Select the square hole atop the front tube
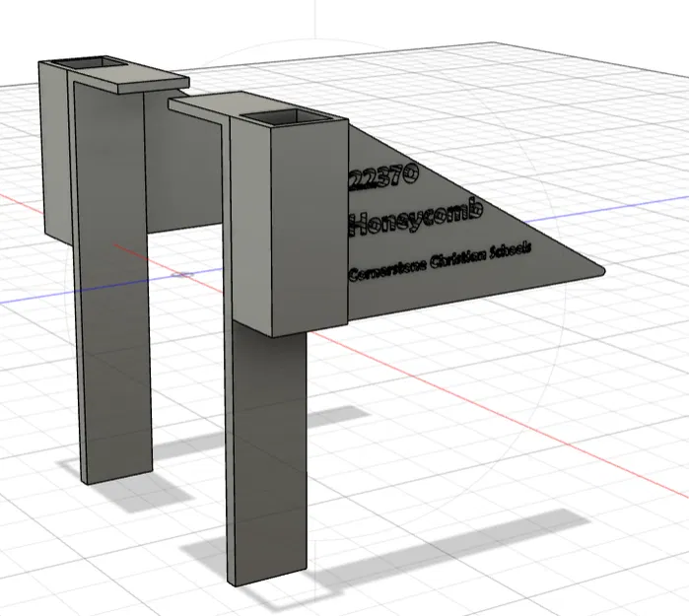This screenshot has width=689, height=616. tap(286, 117)
